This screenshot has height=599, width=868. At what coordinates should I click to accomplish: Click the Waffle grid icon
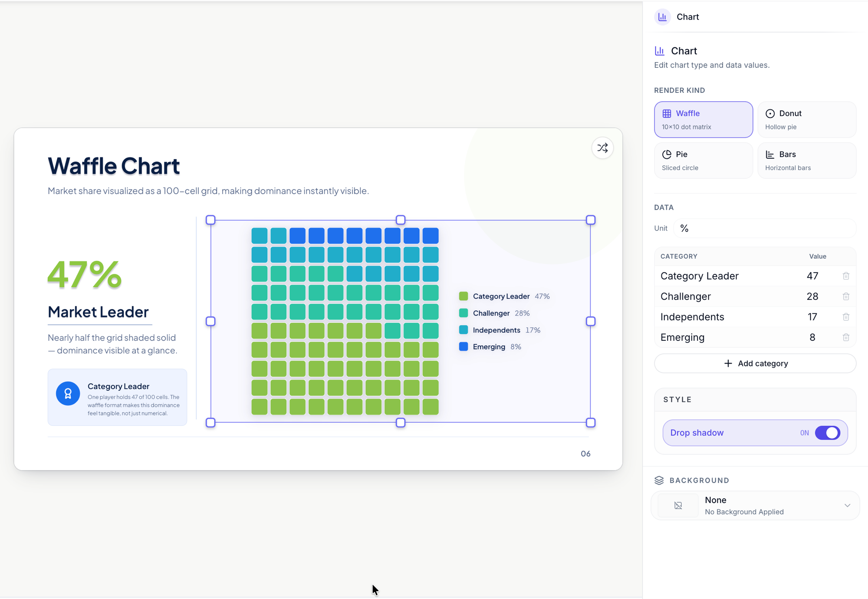point(667,114)
